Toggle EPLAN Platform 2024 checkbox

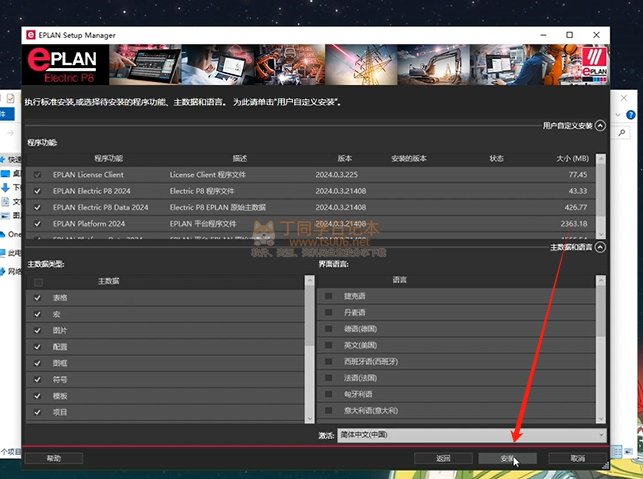[38, 223]
